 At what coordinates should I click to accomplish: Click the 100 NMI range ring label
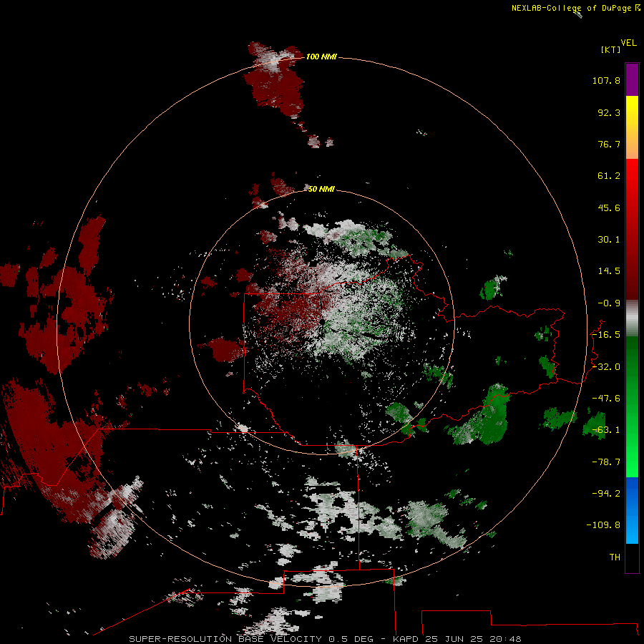tap(321, 57)
